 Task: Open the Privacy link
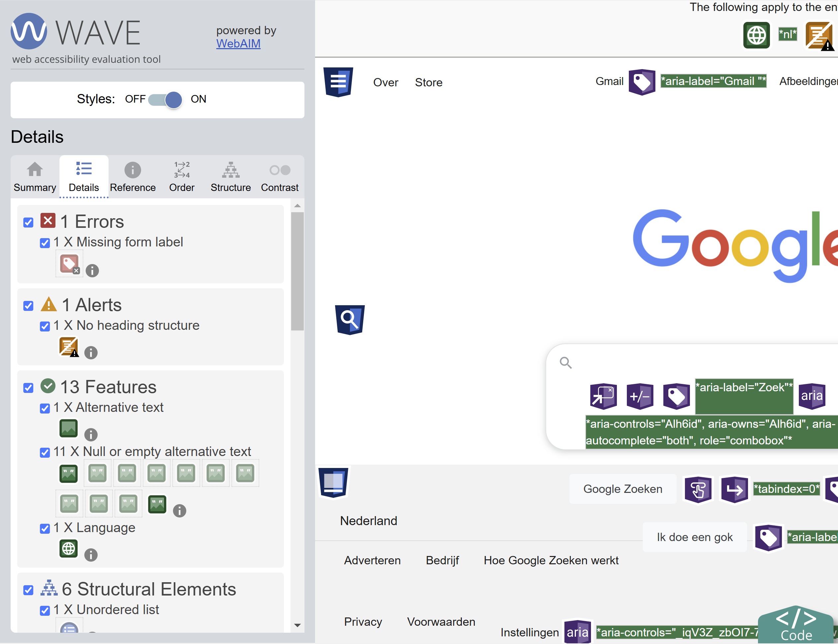point(363,622)
